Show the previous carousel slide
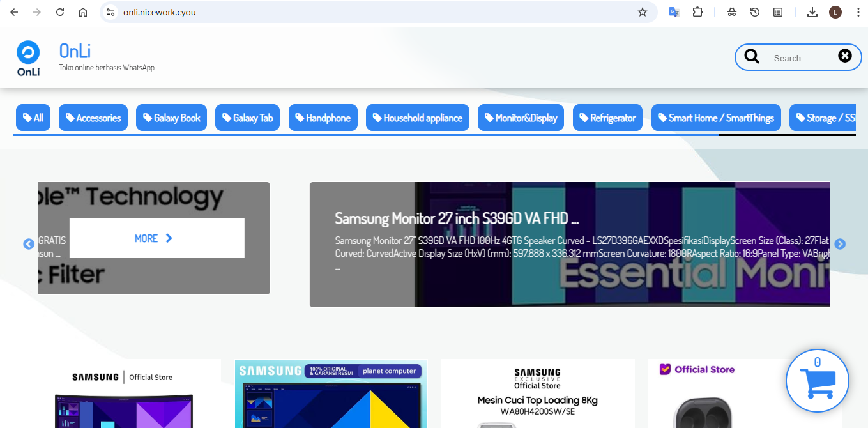Image resolution: width=868 pixels, height=428 pixels. (29, 244)
